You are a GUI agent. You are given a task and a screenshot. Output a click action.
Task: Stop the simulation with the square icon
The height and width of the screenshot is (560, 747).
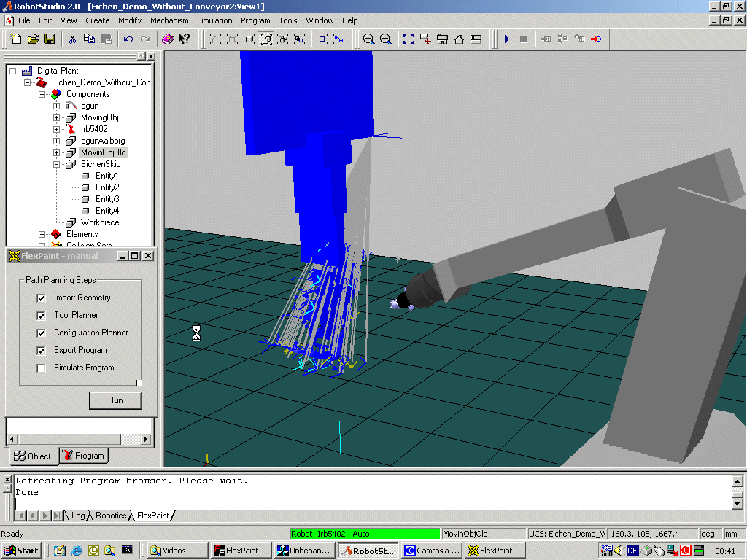coord(523,39)
